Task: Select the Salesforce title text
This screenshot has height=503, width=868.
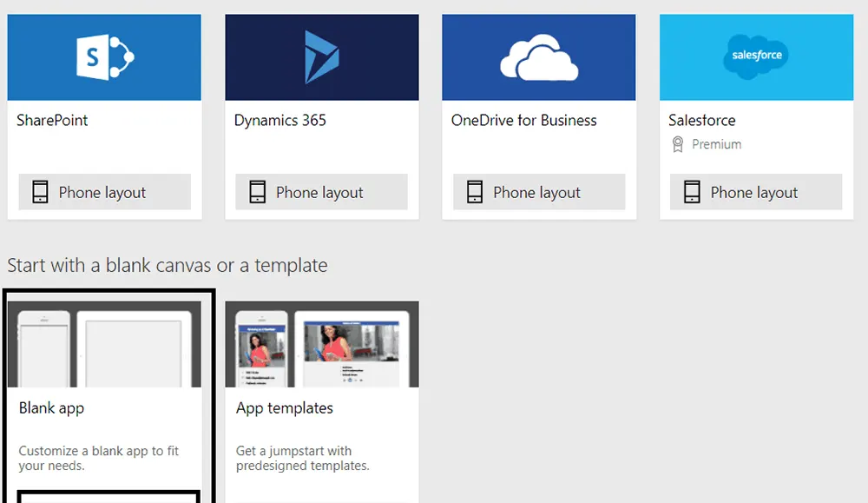Action: (x=702, y=120)
